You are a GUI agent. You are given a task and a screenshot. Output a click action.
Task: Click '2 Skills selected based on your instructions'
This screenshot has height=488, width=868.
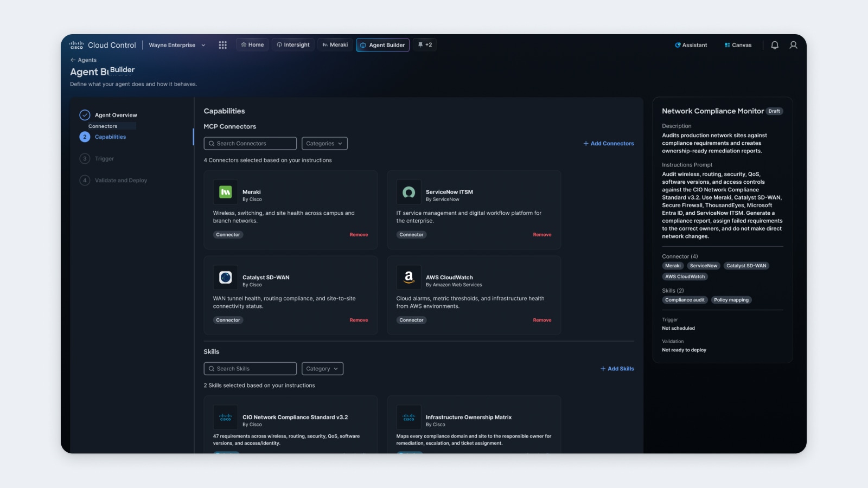pyautogui.click(x=259, y=386)
